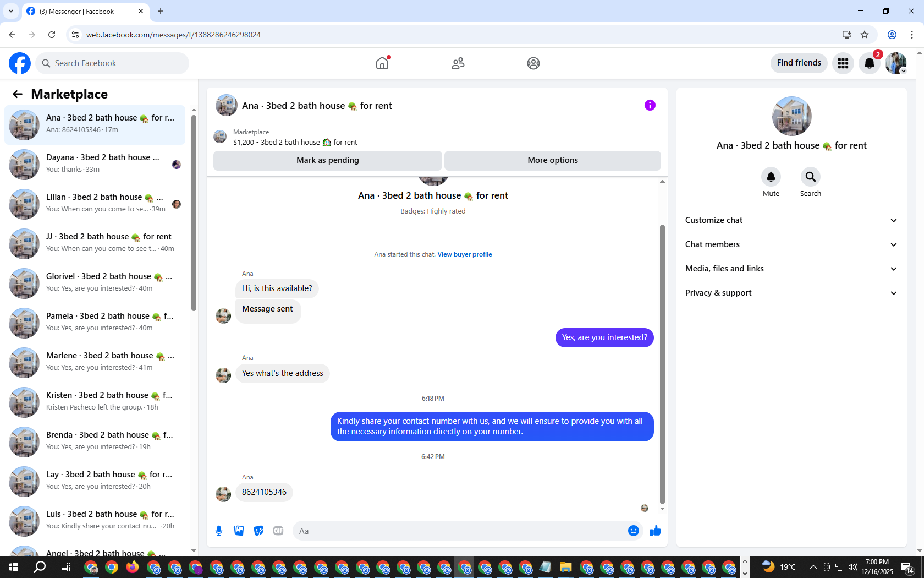Click the conversation list scrollbar
Image resolution: width=924 pixels, height=578 pixels.
tap(194, 212)
